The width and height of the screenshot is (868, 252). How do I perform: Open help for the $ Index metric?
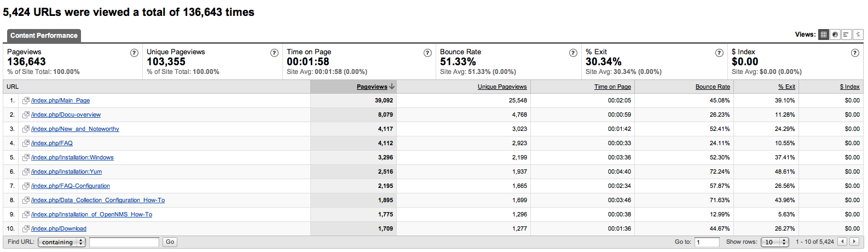(855, 53)
